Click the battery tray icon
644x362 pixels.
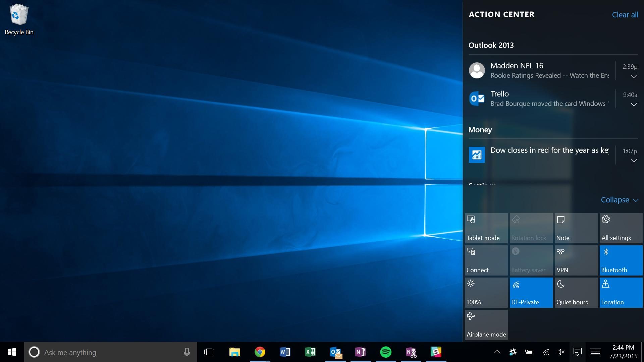[529, 352]
